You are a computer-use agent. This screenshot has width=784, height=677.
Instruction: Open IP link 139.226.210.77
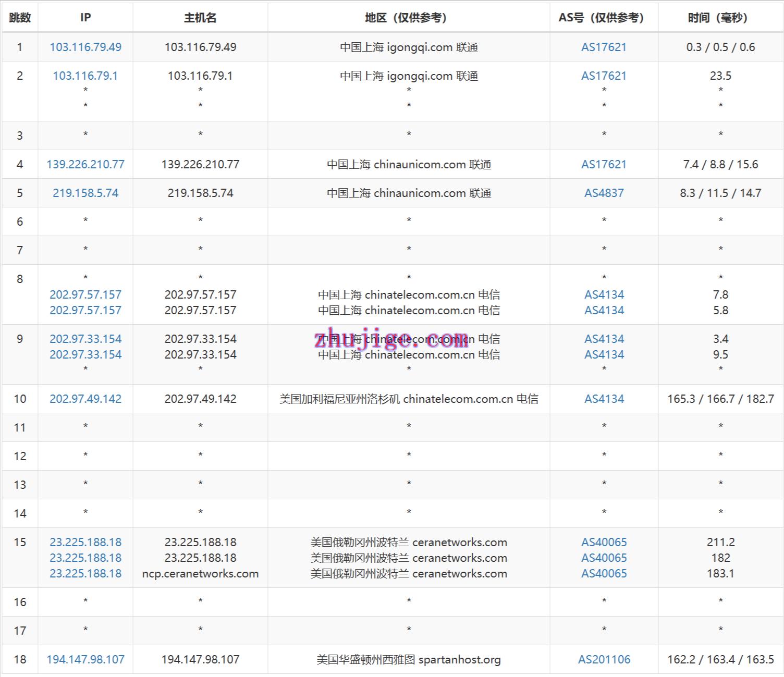[85, 164]
